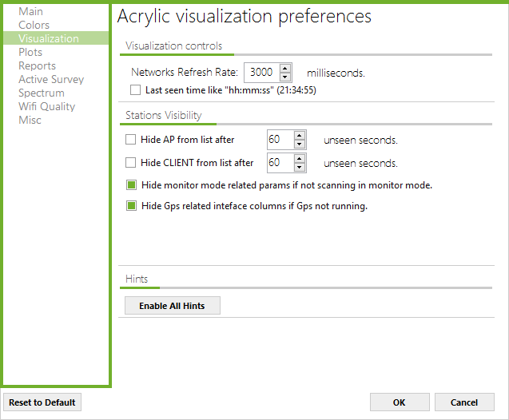509x420 pixels.
Task: Decrease Networks Refresh Rate with down arrow
Action: (284, 77)
